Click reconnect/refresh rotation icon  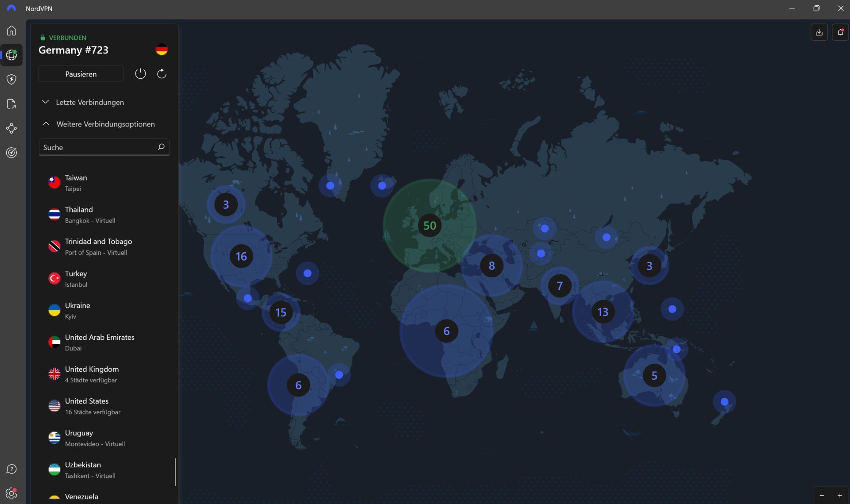pyautogui.click(x=162, y=74)
